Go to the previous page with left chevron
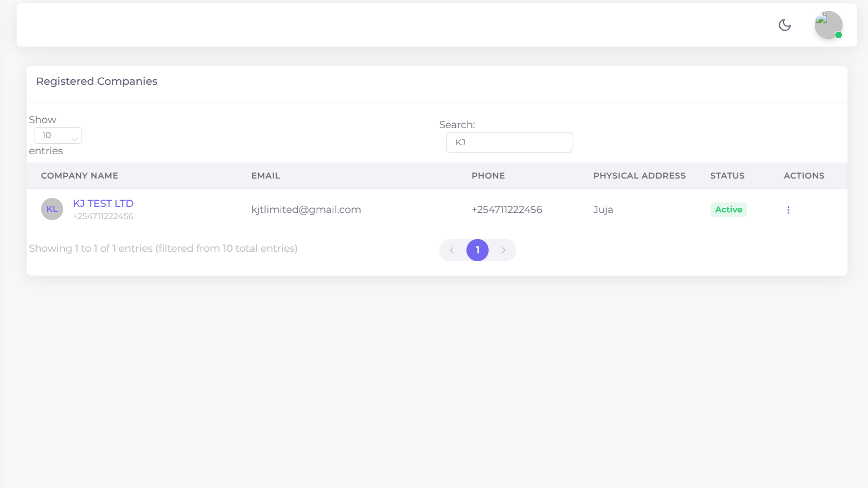Viewport: 868px width, 488px height. (x=452, y=250)
